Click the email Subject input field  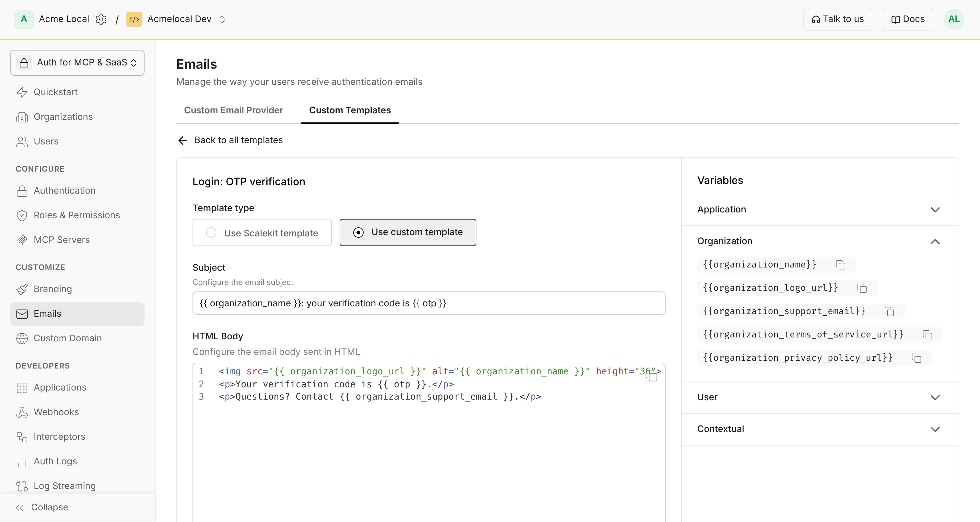429,303
